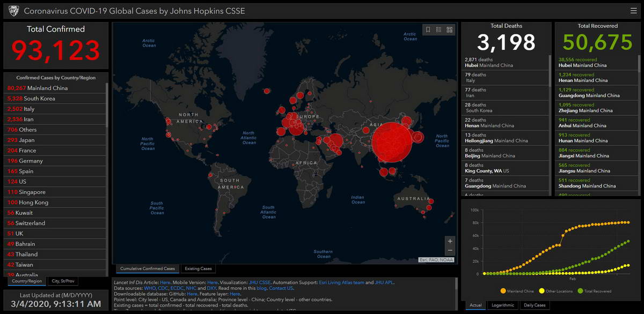This screenshot has height=314, width=644.
Task: Open the hamburger menu in header
Action: (x=634, y=11)
